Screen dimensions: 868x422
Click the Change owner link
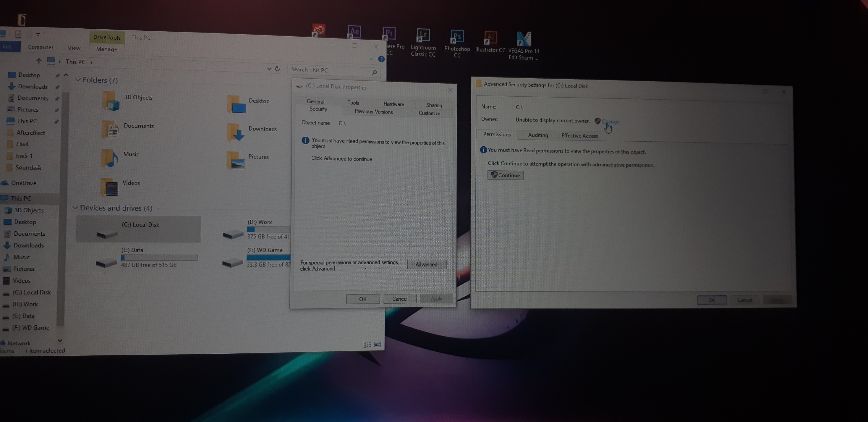(x=610, y=121)
